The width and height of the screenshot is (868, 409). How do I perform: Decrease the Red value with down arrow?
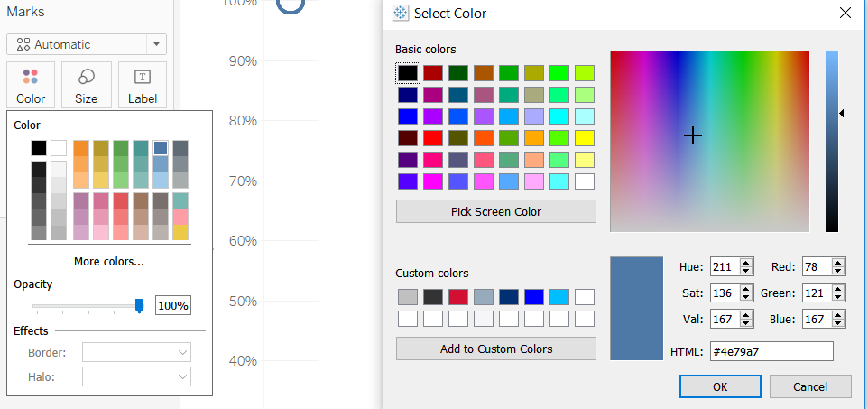point(838,271)
